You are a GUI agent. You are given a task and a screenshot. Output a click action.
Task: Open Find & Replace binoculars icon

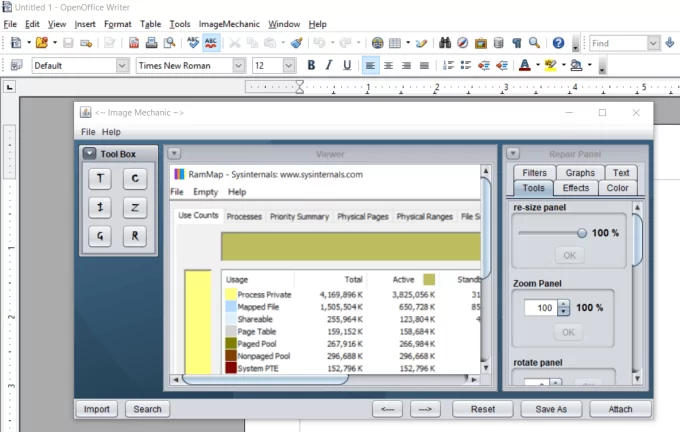[445, 43]
